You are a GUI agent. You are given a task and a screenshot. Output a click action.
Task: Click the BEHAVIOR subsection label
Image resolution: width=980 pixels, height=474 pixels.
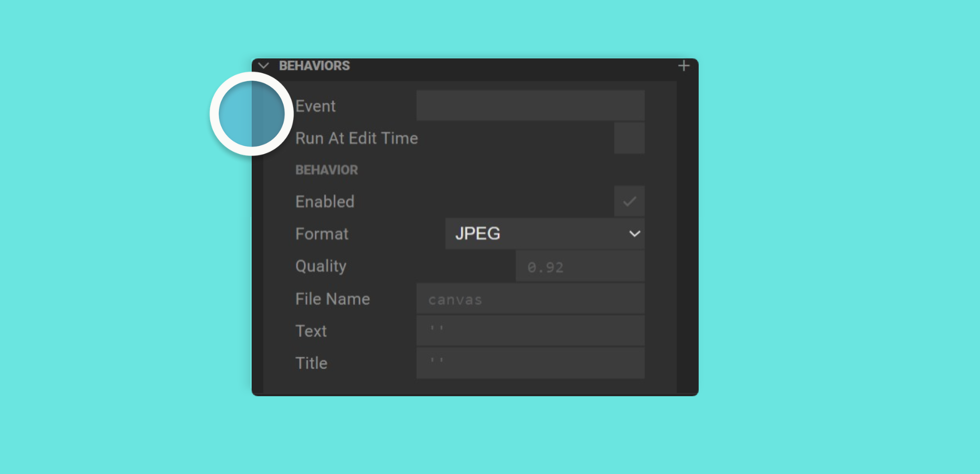tap(327, 170)
